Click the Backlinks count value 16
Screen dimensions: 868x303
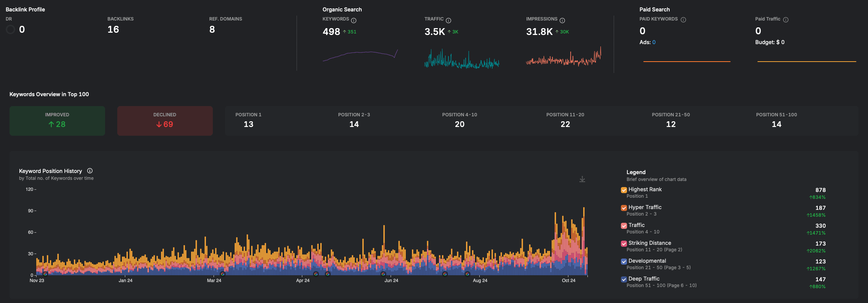pyautogui.click(x=113, y=29)
